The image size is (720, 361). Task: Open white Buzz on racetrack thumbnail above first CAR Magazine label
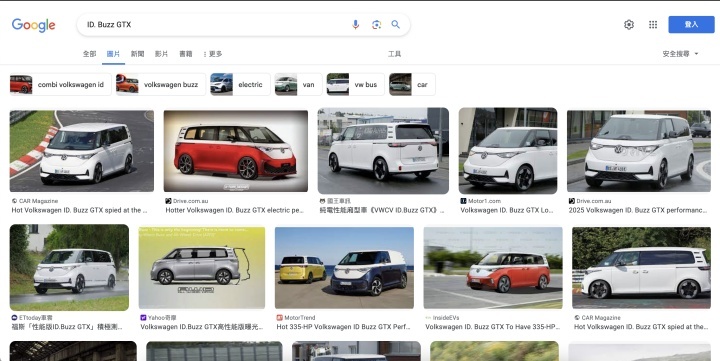click(82, 151)
